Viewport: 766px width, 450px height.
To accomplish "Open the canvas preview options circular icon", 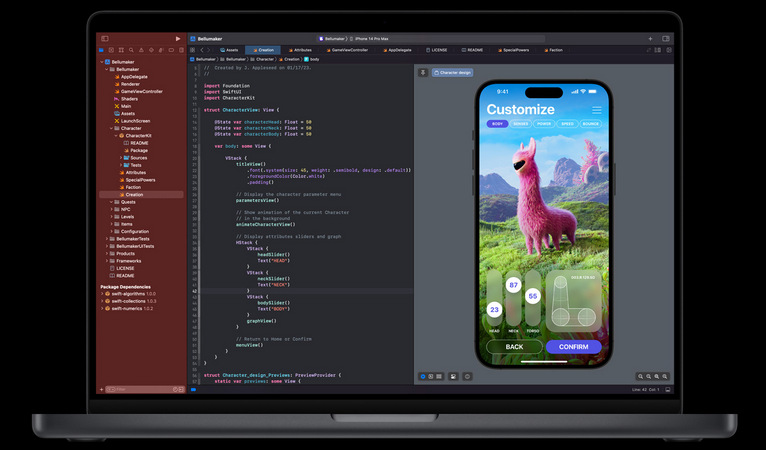I will pos(468,376).
